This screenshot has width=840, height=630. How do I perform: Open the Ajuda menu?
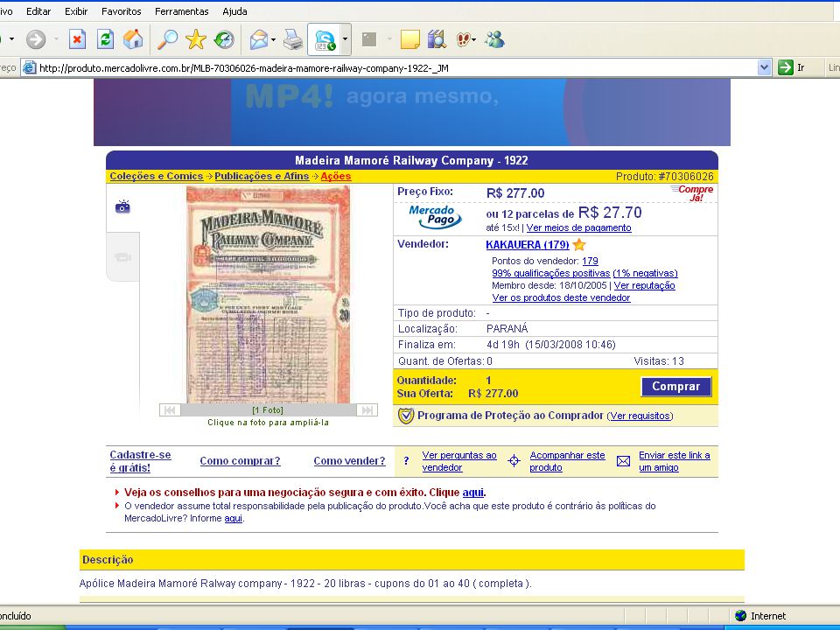pos(234,11)
